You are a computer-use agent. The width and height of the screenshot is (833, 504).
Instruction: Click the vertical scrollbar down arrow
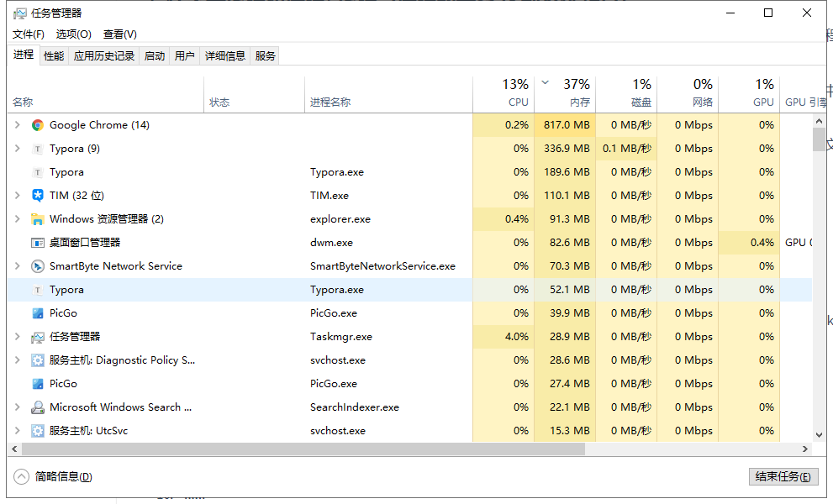point(819,435)
